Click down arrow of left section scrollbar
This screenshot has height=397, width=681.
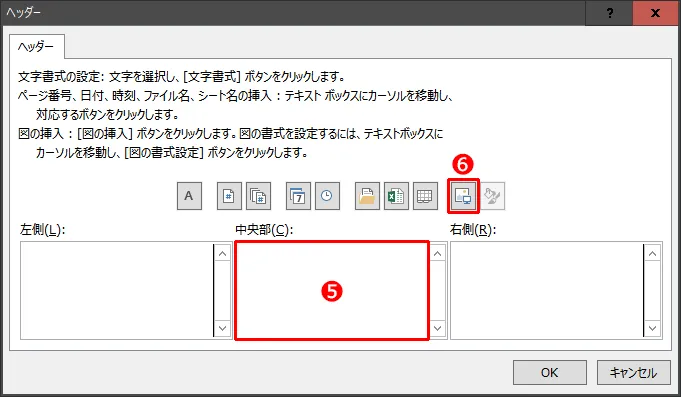222,328
